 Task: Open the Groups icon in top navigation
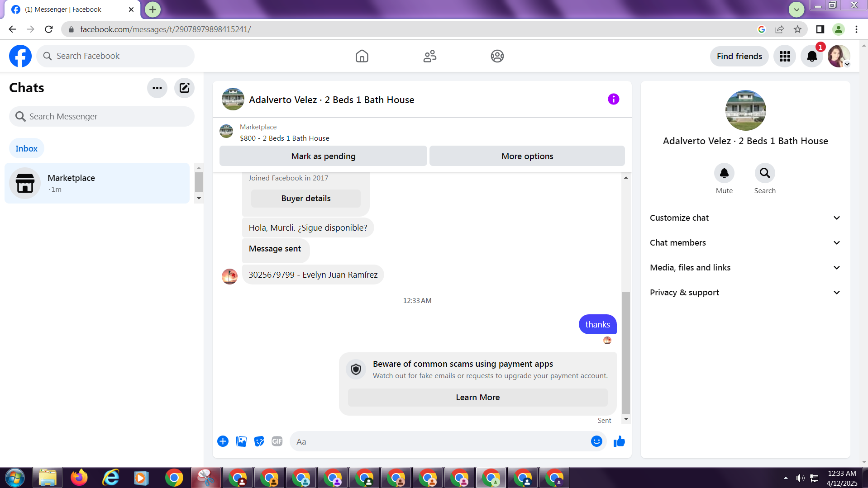[497, 56]
